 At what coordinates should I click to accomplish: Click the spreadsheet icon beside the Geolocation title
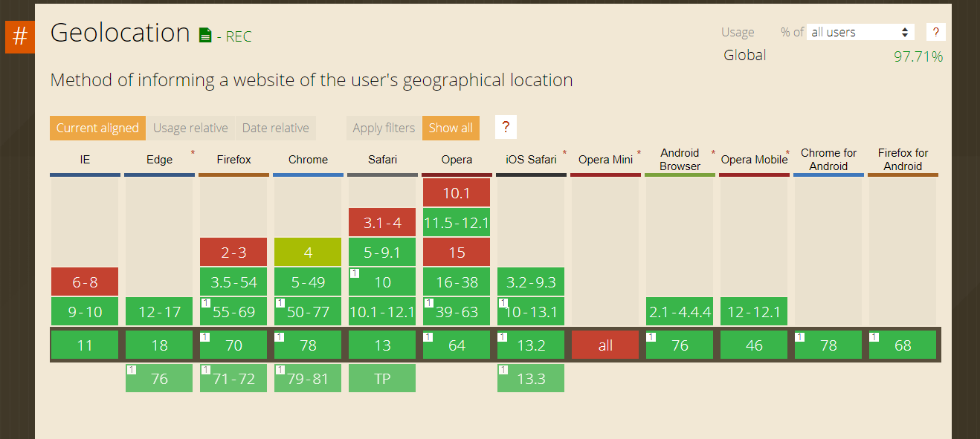click(x=204, y=34)
